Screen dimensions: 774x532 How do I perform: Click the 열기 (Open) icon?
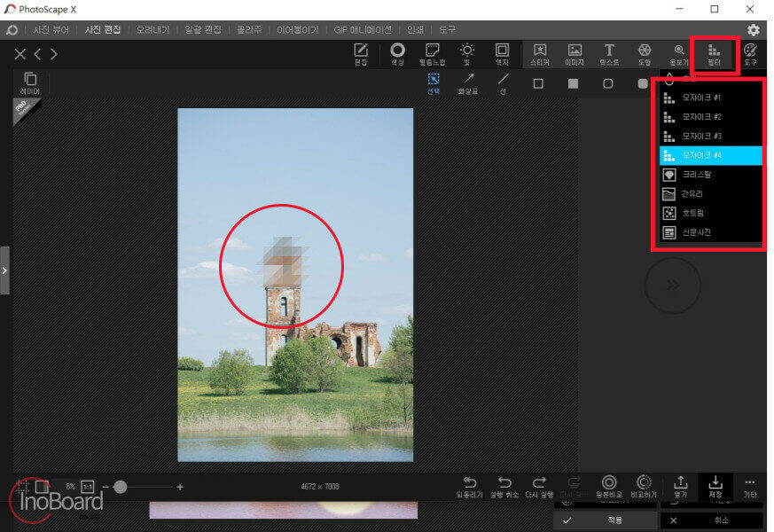(681, 487)
